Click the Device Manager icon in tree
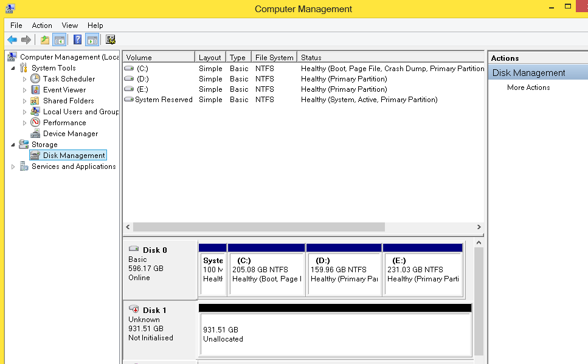The height and width of the screenshot is (364, 588). (x=36, y=134)
